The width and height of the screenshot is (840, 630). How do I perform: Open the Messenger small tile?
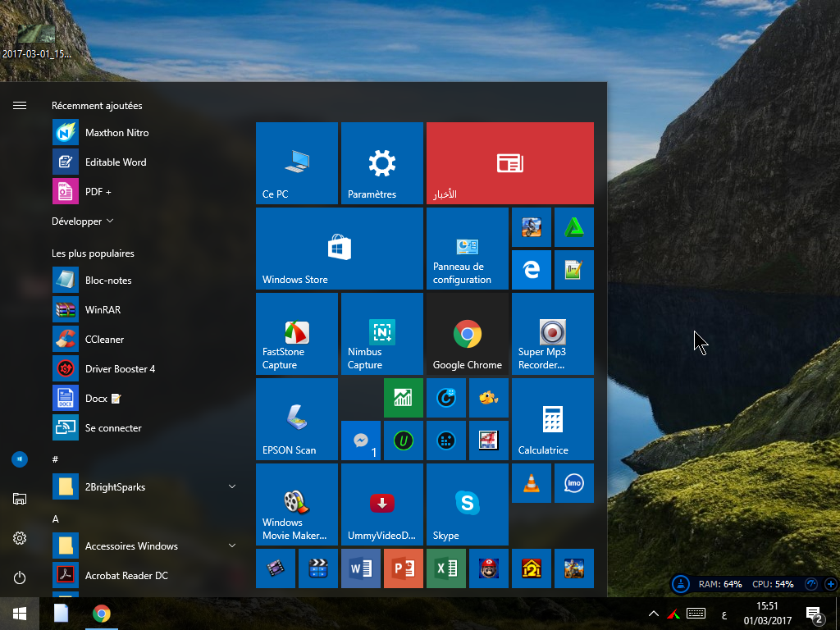tap(361, 441)
